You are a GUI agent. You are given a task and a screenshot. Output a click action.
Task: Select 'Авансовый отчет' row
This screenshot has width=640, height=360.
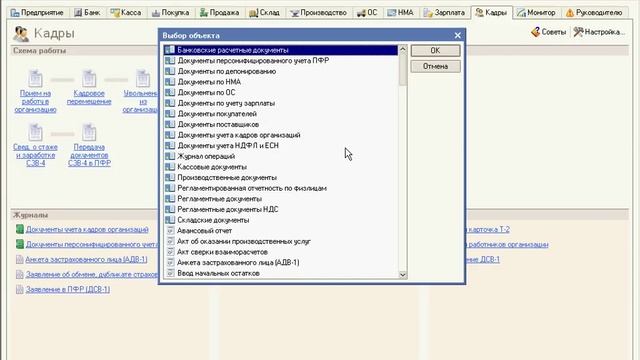pyautogui.click(x=281, y=230)
